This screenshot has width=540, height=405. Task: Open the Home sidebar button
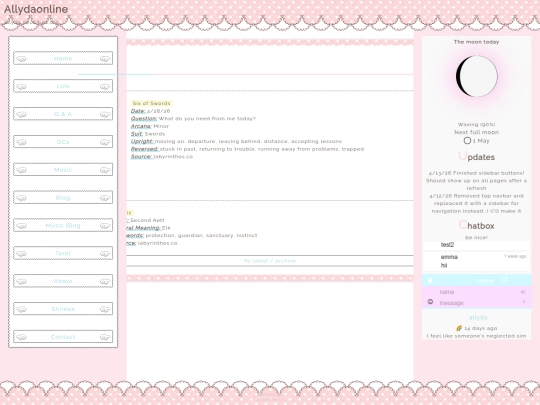(63, 58)
